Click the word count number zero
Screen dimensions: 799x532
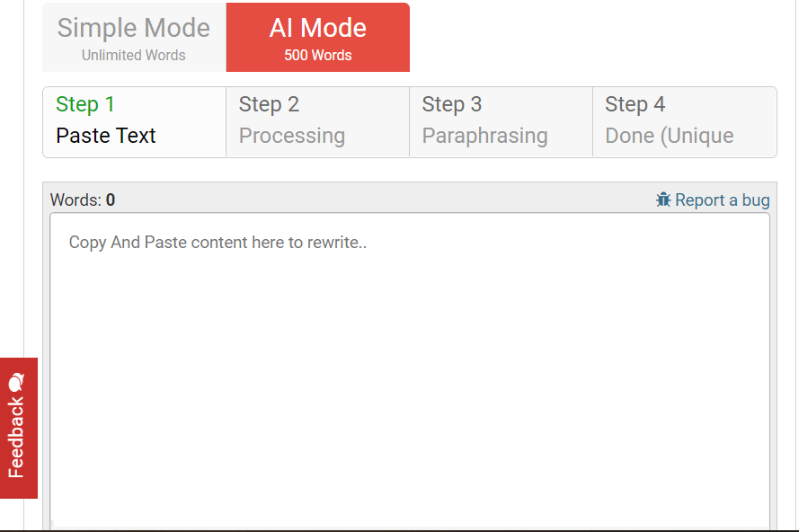(111, 199)
